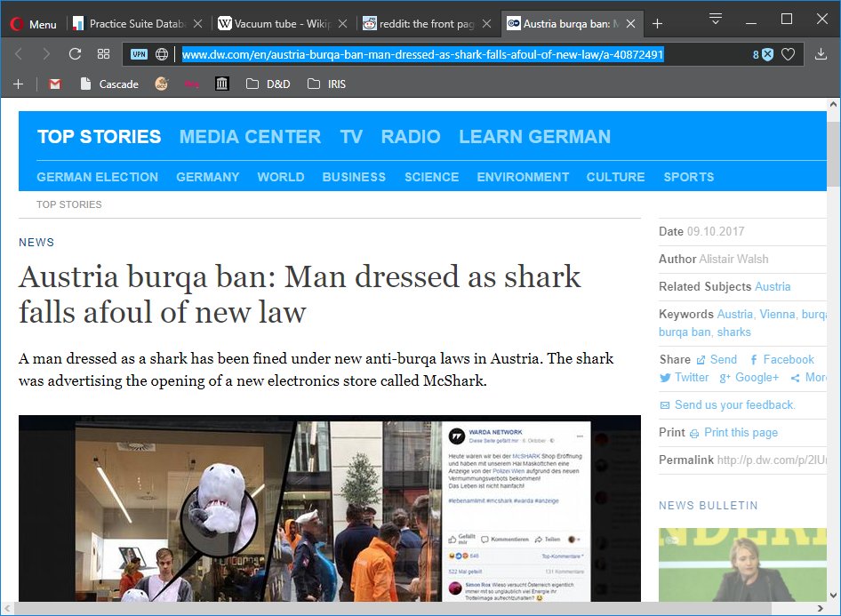Image resolution: width=841 pixels, height=616 pixels.
Task: Close the Practice Suite Database tab
Action: click(x=198, y=24)
